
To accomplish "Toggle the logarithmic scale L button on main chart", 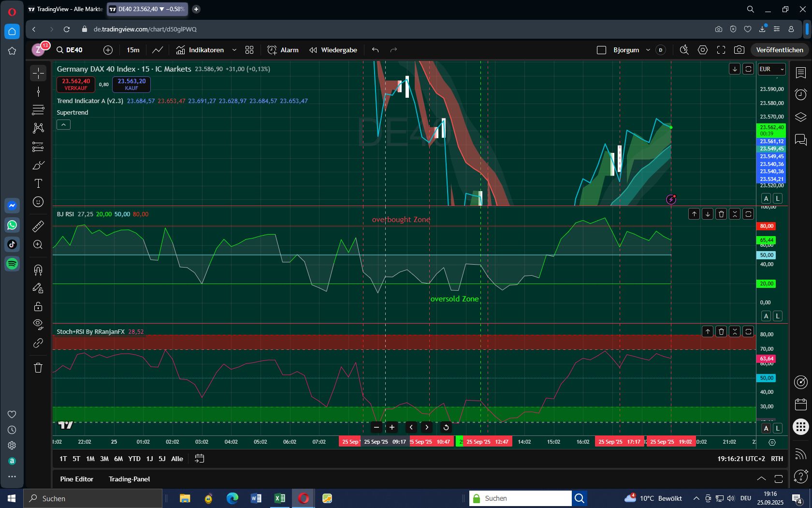I will click(x=778, y=198).
